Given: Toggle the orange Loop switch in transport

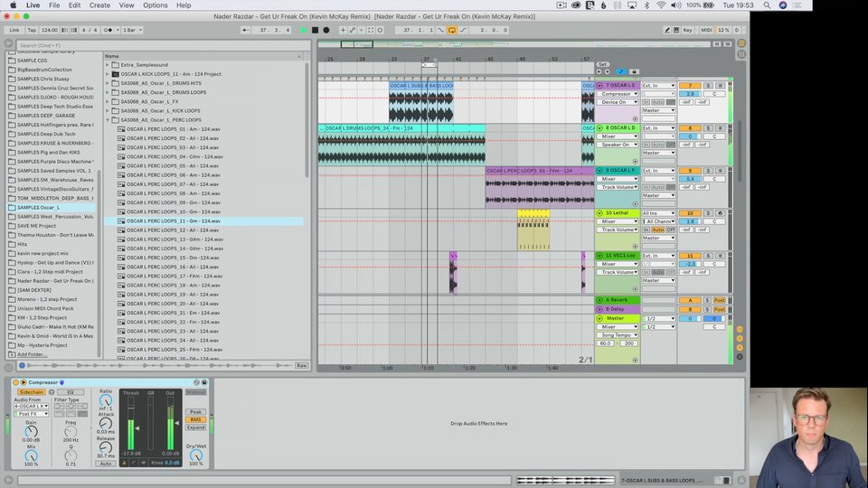Looking at the screenshot, I should 452,30.
